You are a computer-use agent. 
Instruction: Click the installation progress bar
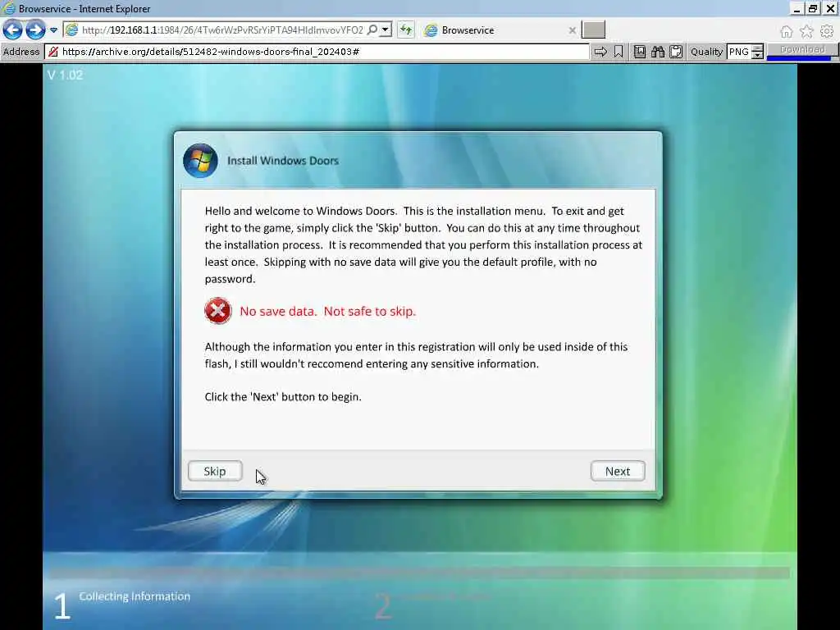[x=419, y=572]
